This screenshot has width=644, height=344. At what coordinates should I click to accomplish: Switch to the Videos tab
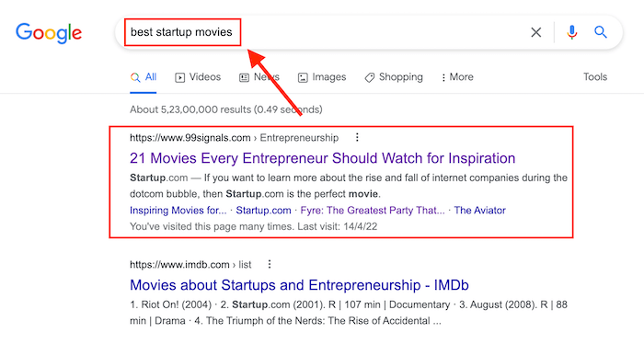(198, 77)
